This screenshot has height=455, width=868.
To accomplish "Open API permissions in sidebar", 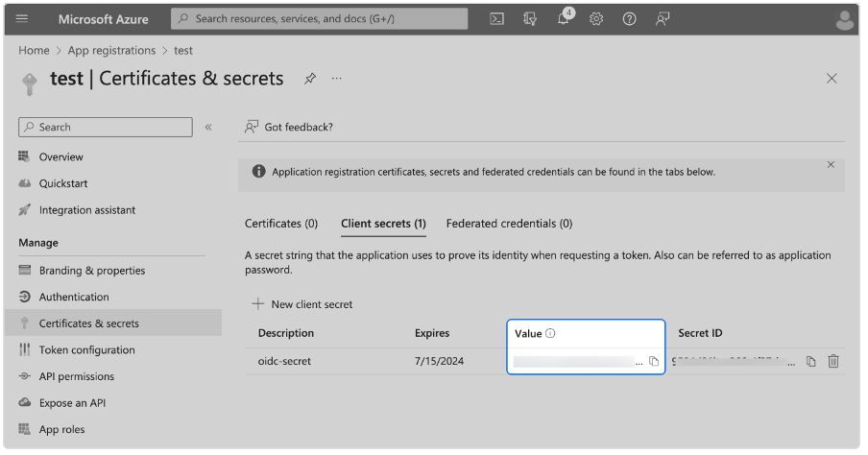I will tap(77, 376).
